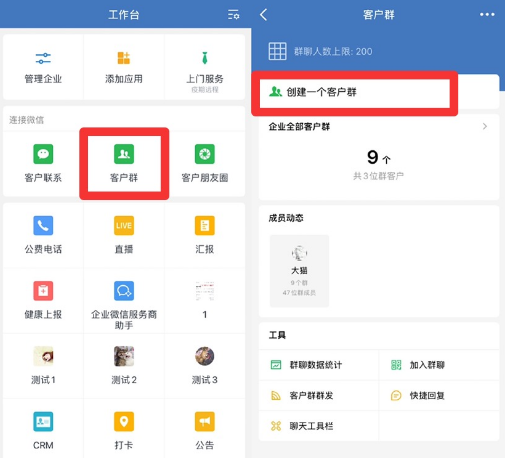Open the CRM contact card icon
505x458 pixels.
pos(43,421)
